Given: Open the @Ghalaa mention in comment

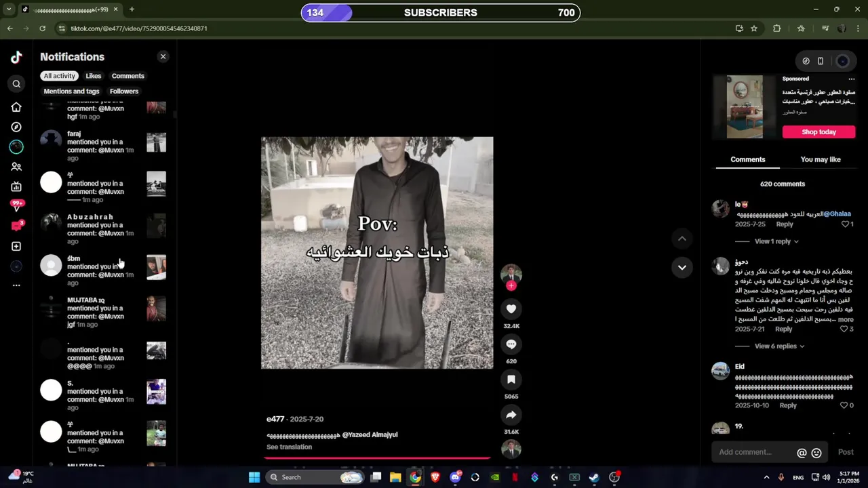Looking at the screenshot, I should point(837,214).
